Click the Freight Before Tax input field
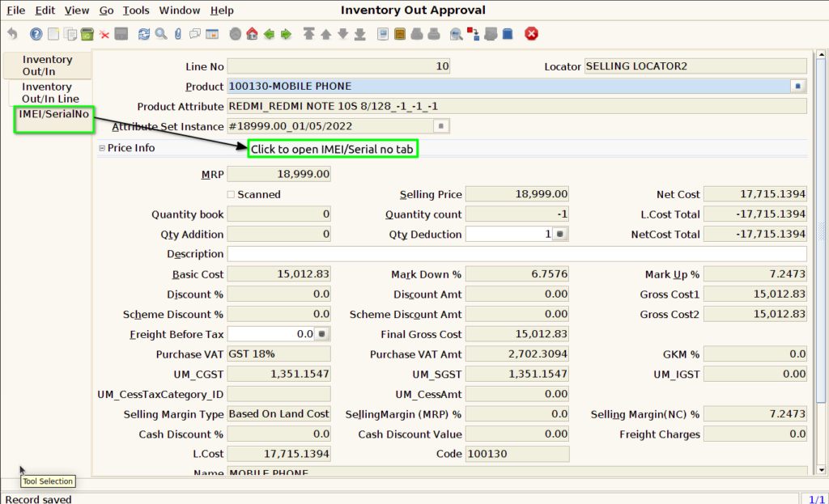This screenshot has width=829, height=504. pyautogui.click(x=270, y=334)
